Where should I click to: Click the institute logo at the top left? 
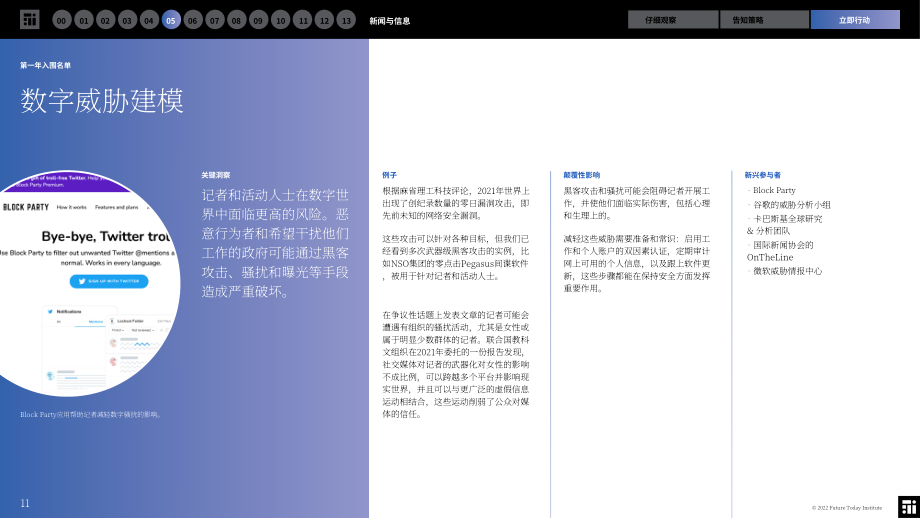pyautogui.click(x=29, y=19)
